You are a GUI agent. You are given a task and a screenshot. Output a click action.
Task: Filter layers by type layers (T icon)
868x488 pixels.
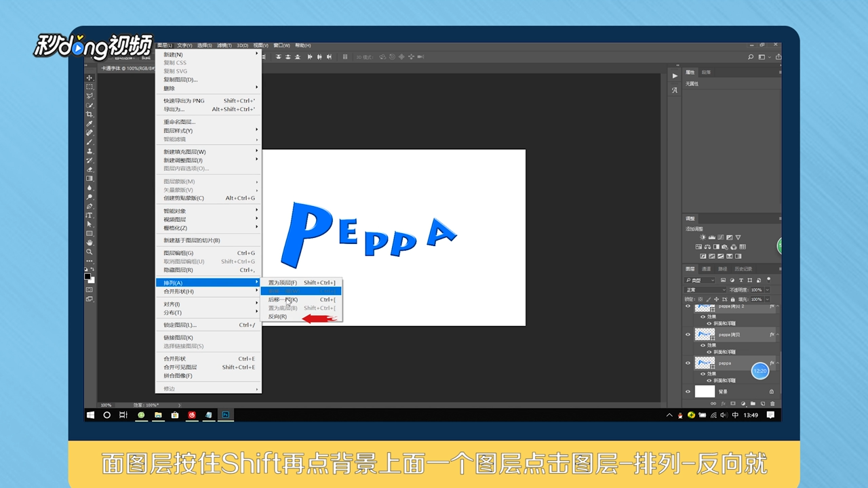[x=741, y=280]
